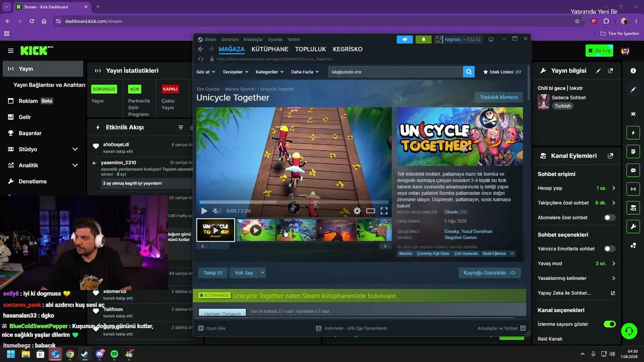Screen dimensions: 644x362
Task: Open the Windows Start menu
Action: [11, 354]
